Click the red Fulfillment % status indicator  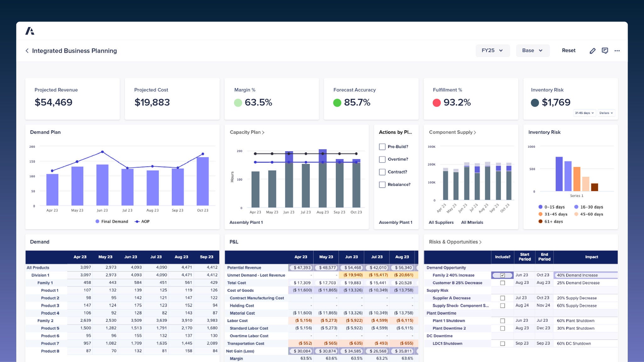click(x=436, y=103)
